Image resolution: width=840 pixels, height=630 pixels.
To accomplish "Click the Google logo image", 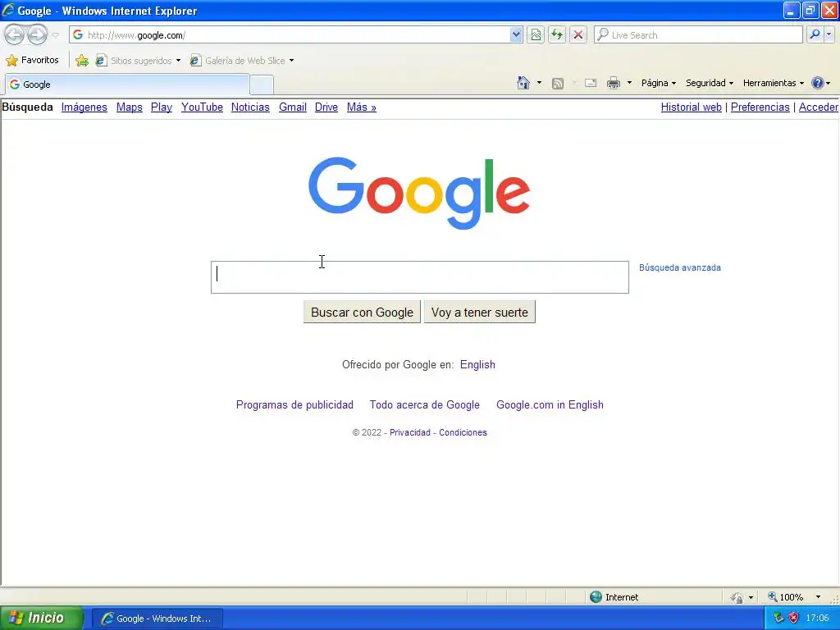I will pyautogui.click(x=419, y=193).
